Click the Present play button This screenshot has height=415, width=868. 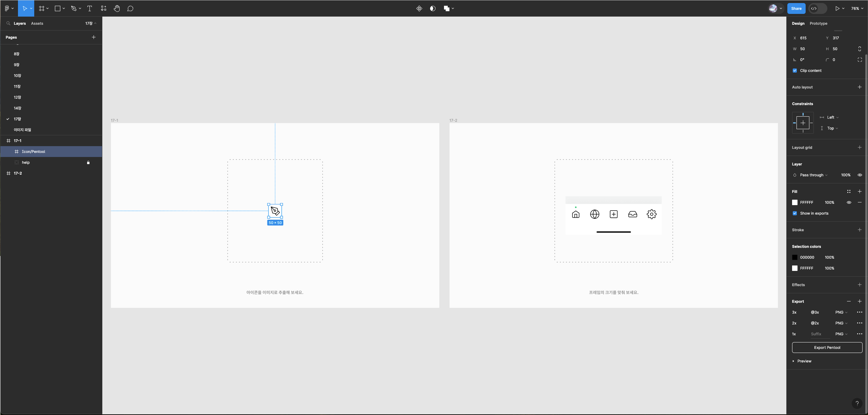(837, 8)
